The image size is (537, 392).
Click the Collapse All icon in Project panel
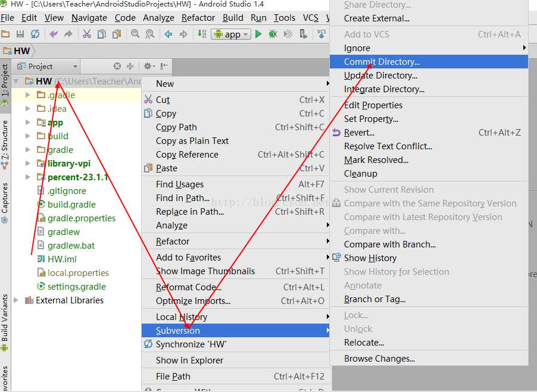pos(130,66)
